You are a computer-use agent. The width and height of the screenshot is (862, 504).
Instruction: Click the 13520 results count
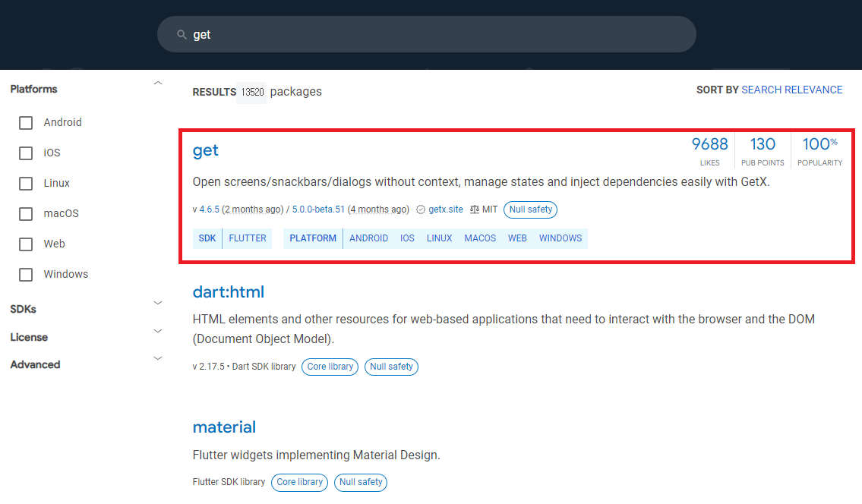[252, 92]
